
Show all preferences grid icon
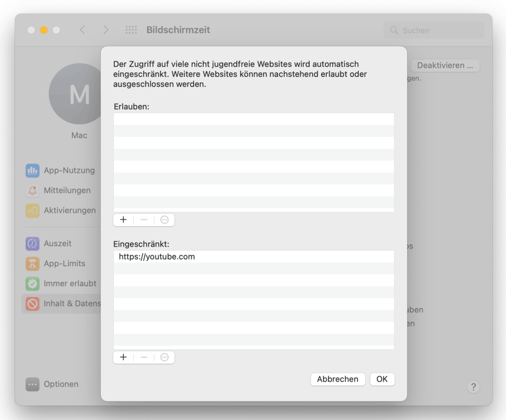pyautogui.click(x=131, y=30)
